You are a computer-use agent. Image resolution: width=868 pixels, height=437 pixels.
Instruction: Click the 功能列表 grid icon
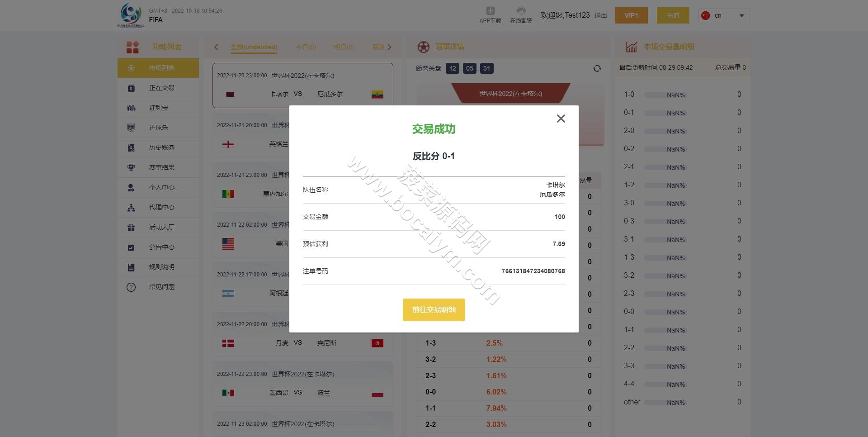[132, 47]
